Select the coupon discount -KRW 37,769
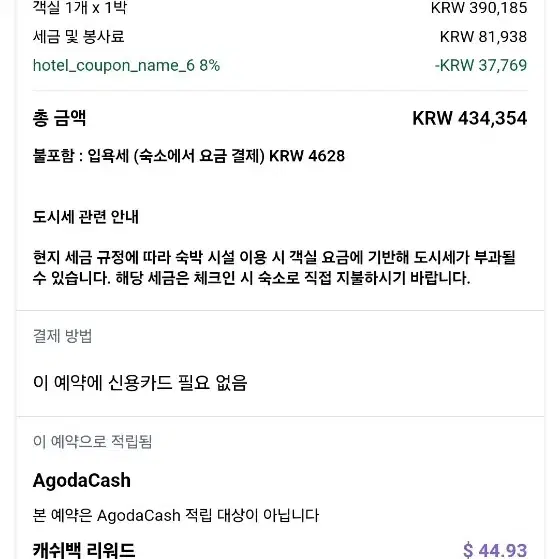 pos(481,65)
